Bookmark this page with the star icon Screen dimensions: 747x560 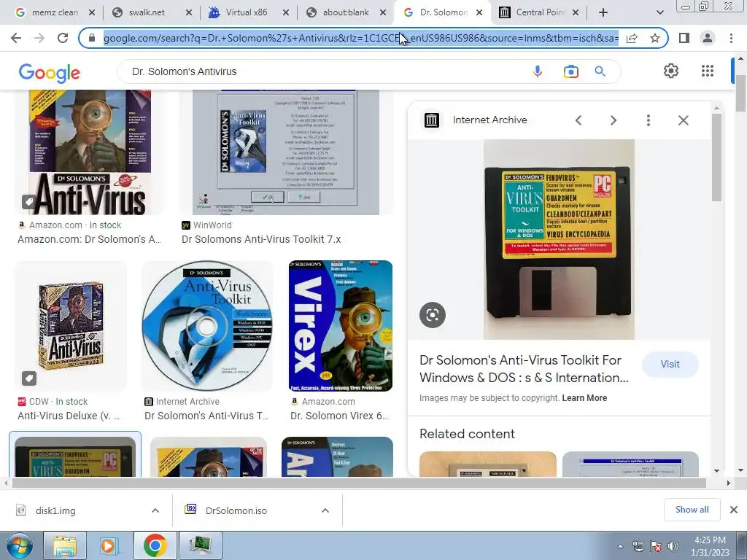[x=655, y=38]
